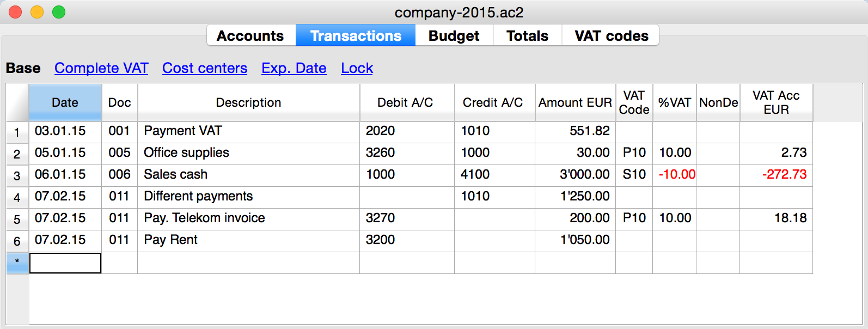Click the empty Date cell in new row
The image size is (868, 329).
(x=65, y=263)
